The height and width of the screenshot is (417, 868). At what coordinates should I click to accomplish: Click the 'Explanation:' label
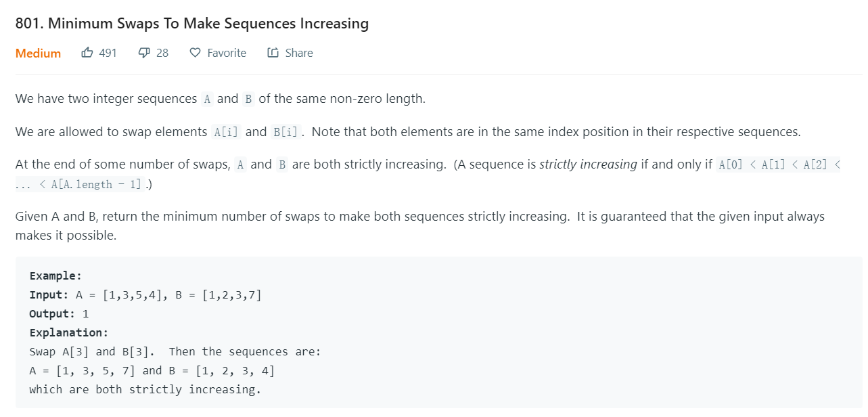pyautogui.click(x=68, y=332)
